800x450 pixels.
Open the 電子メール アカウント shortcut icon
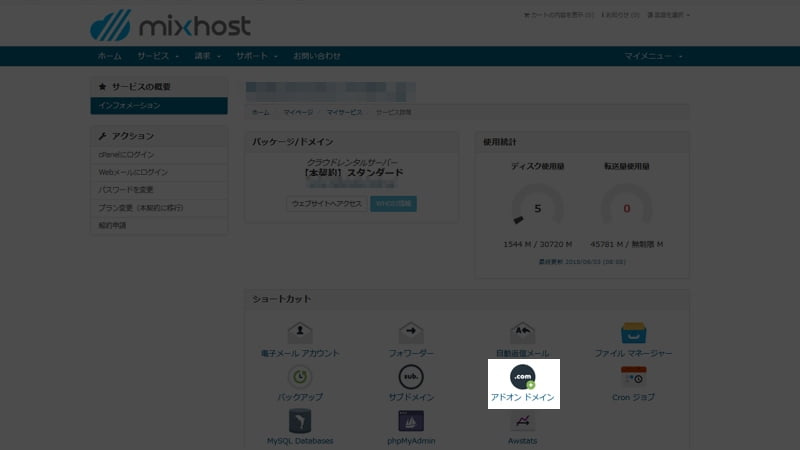pyautogui.click(x=300, y=333)
